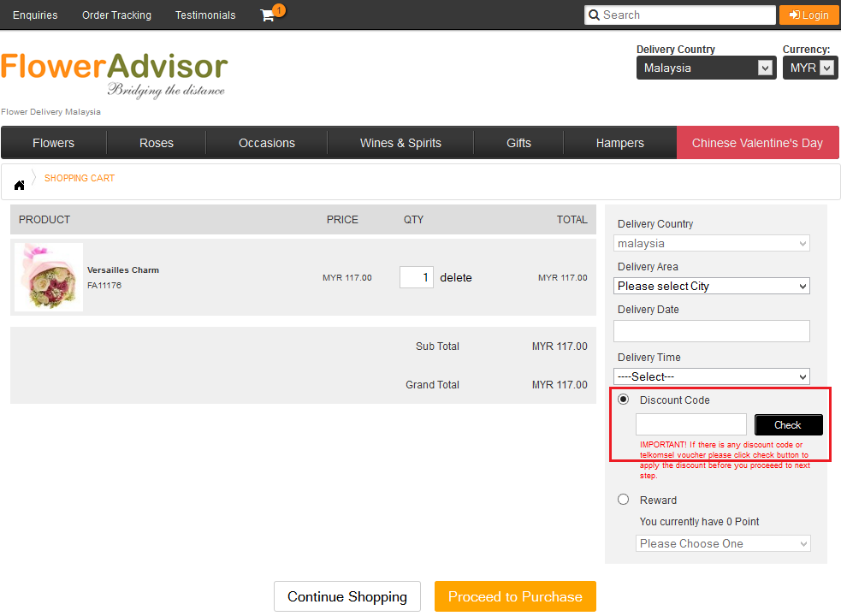Go to Chinese Valentine's Day tab

pos(757,143)
